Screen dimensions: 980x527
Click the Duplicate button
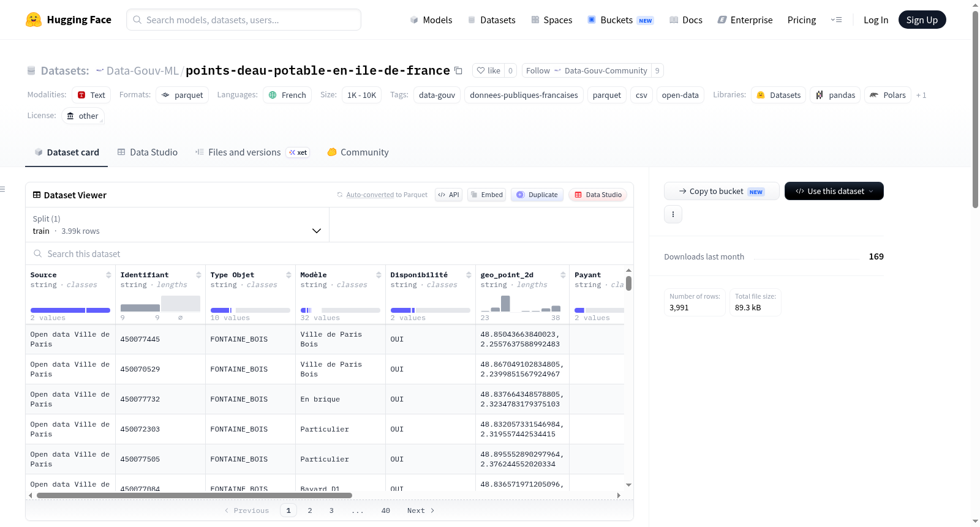point(537,195)
